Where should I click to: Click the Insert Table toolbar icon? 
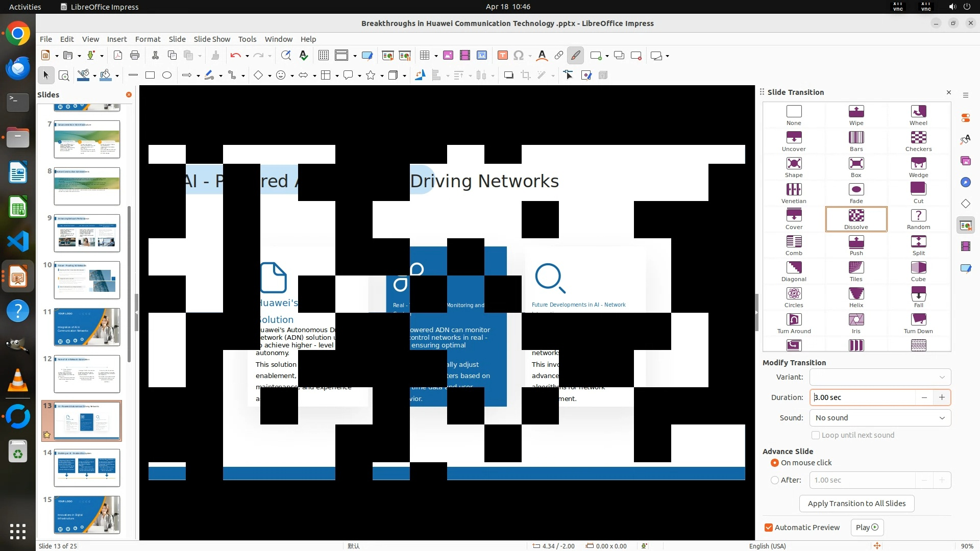point(424,56)
